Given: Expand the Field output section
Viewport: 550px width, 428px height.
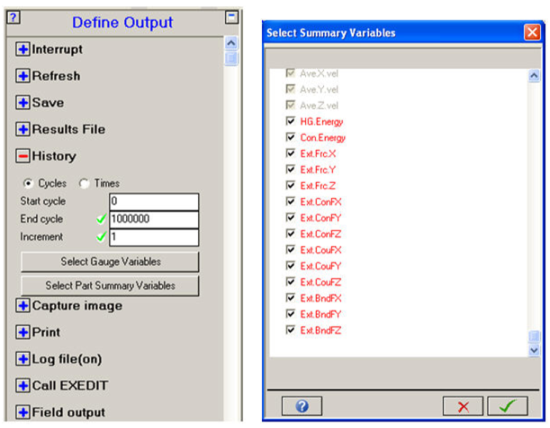Looking at the screenshot, I should tap(23, 412).
